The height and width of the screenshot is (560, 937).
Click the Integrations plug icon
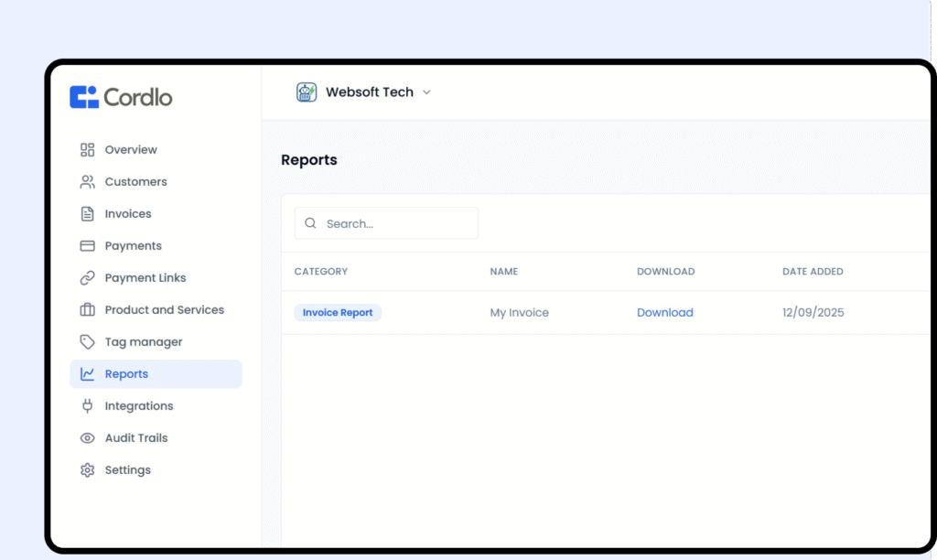(x=88, y=406)
